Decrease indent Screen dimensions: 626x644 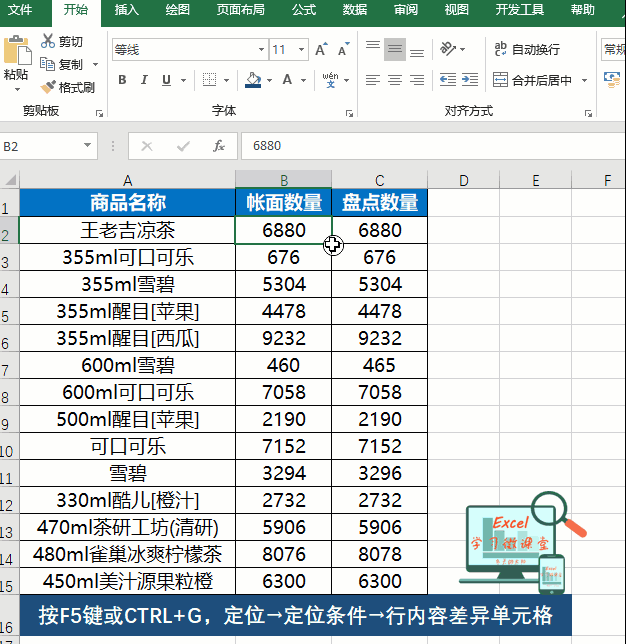pyautogui.click(x=447, y=80)
